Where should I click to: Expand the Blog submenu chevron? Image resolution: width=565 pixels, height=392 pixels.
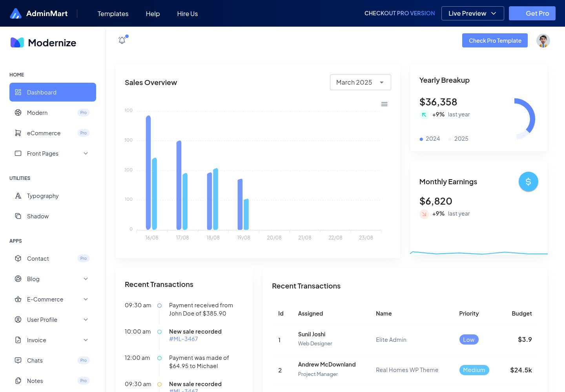point(86,279)
